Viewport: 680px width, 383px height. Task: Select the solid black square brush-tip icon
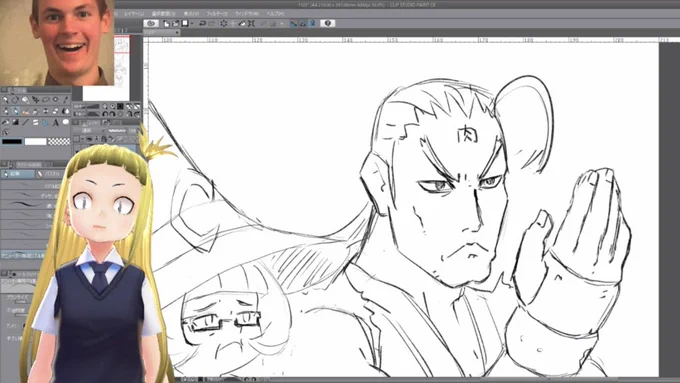pyautogui.click(x=120, y=106)
